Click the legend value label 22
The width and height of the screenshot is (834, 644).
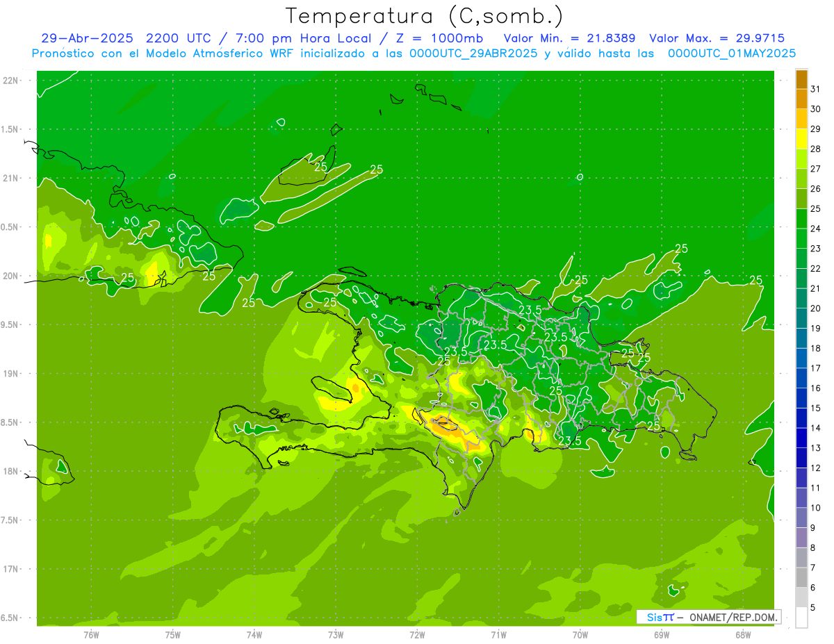tap(816, 269)
